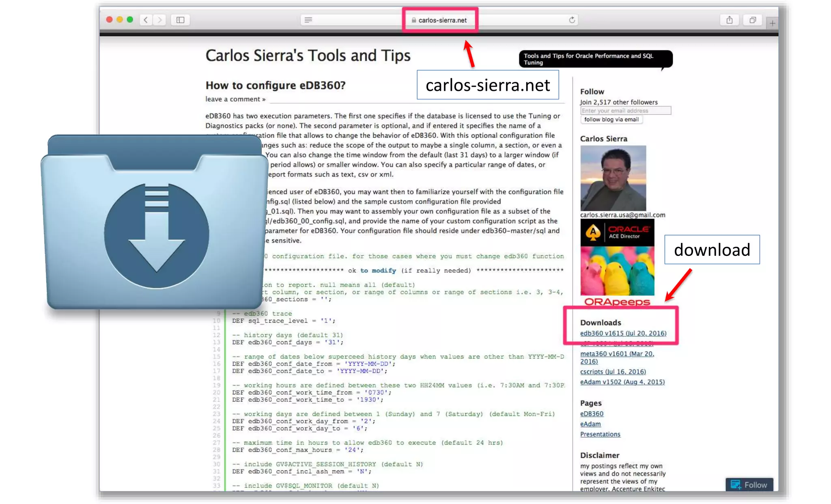831x504 pixels.
Task: Add a new tab with plus button
Action: pyautogui.click(x=772, y=23)
